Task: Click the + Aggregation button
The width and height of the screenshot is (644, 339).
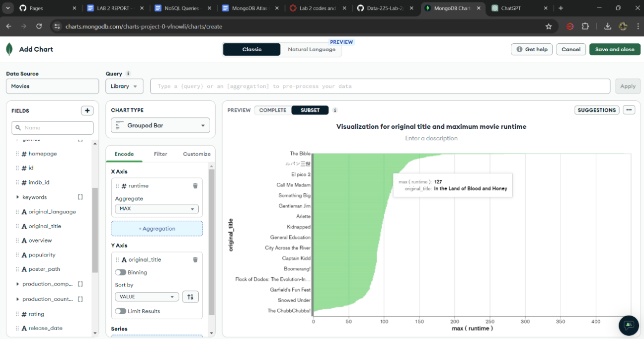Action: tap(157, 229)
